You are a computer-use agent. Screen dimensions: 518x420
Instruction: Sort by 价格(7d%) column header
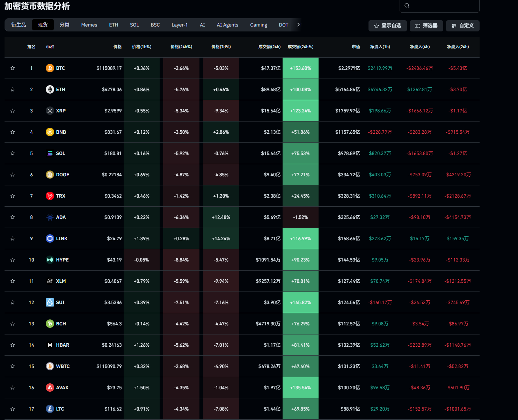(x=221, y=47)
